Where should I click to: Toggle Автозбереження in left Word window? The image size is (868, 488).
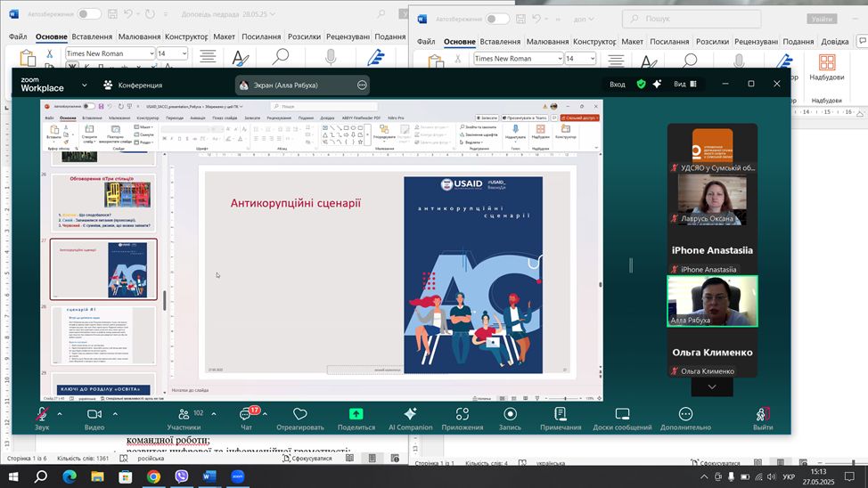(x=89, y=14)
